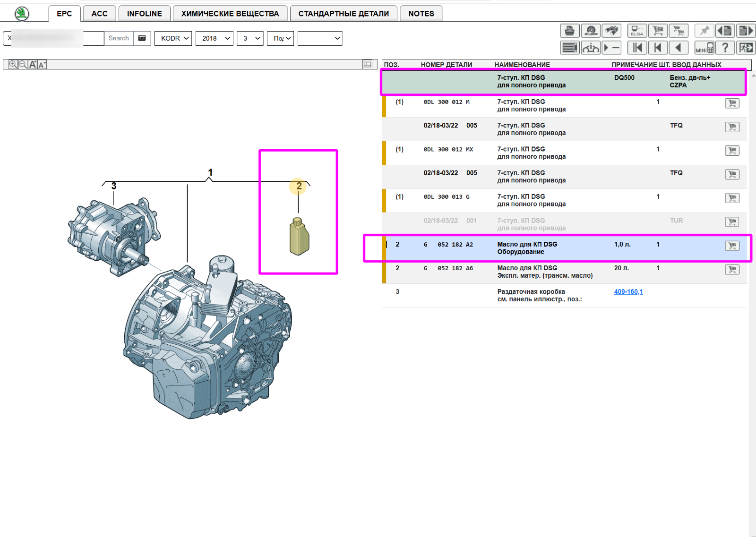756x537 pixels.
Task: Open the ELSA connection icon
Action: (637, 31)
